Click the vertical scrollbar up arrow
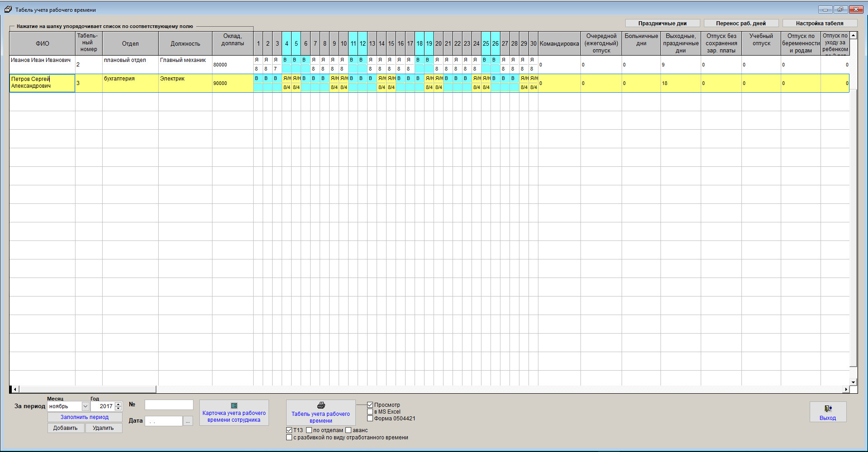 pos(854,35)
